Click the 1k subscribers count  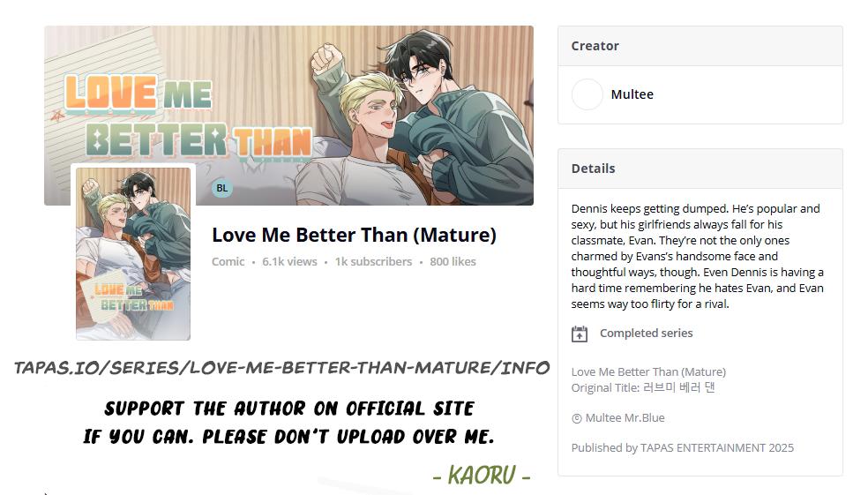373,261
